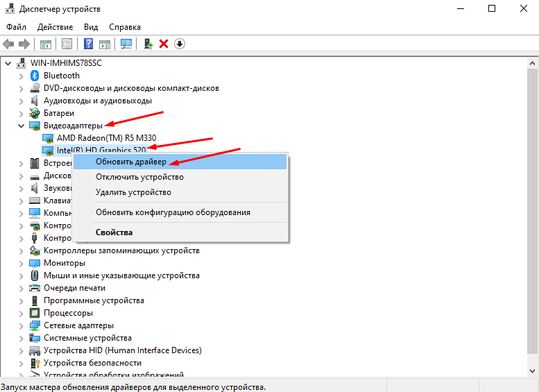
Task: Expand the Bluetooth category
Action: coord(21,76)
